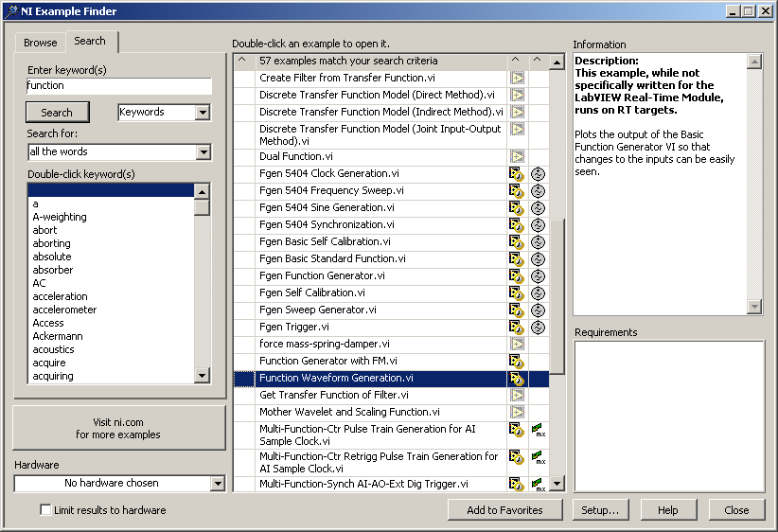Screen dimensions: 778x532
Task: Click first sort caret left of results header
Action: tap(242, 61)
